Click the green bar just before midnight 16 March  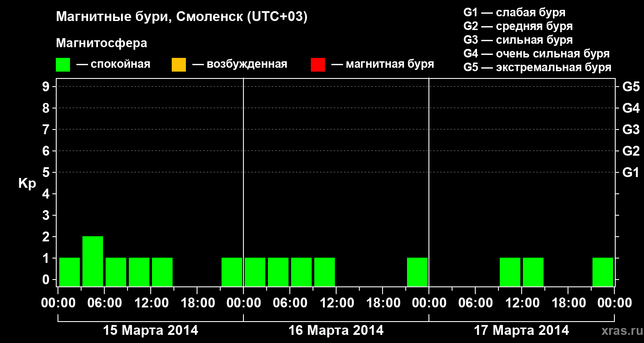click(x=417, y=272)
